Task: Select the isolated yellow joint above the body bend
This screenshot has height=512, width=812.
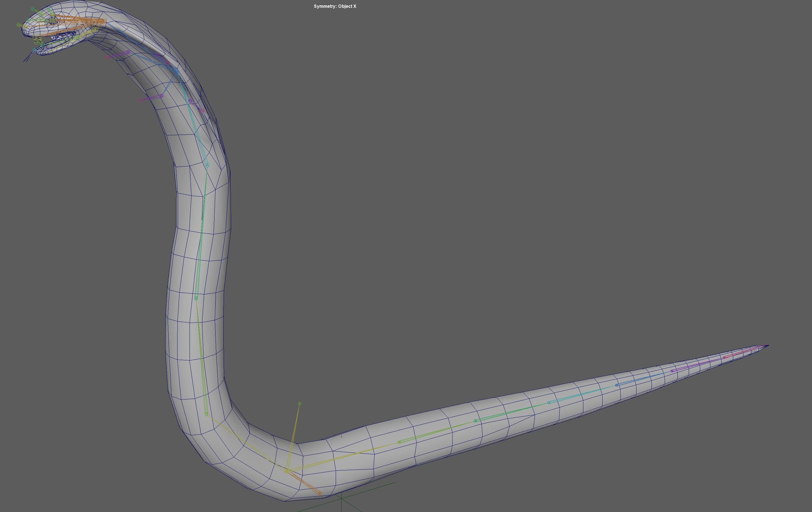Action: [x=299, y=403]
